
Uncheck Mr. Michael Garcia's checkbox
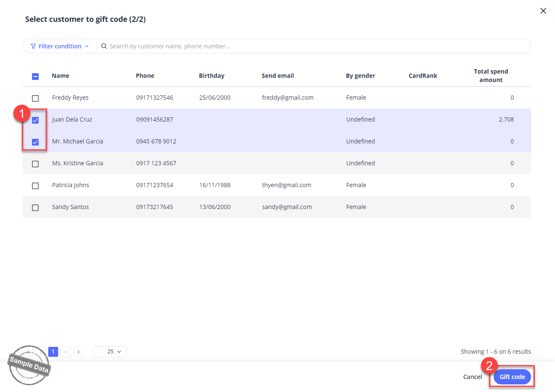point(35,142)
